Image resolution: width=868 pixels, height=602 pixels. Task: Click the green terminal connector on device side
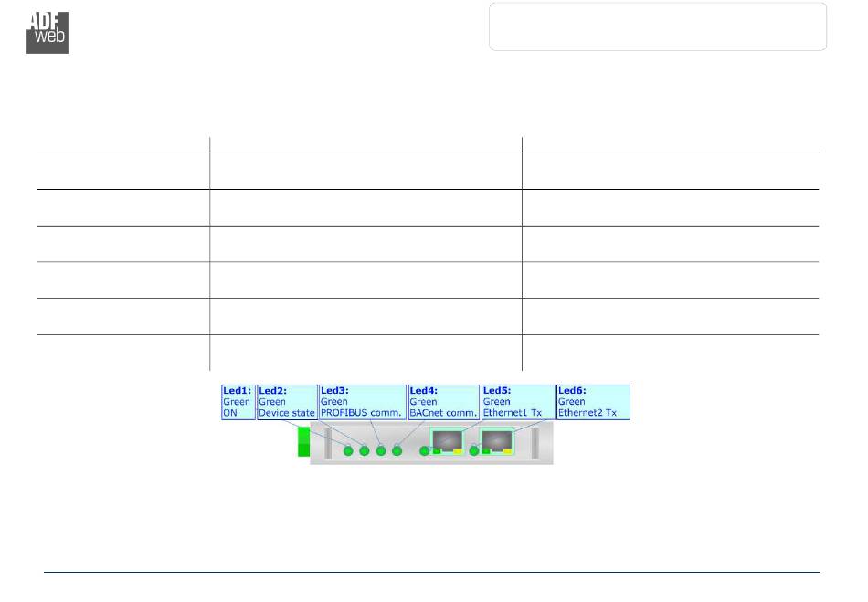pyautogui.click(x=304, y=442)
